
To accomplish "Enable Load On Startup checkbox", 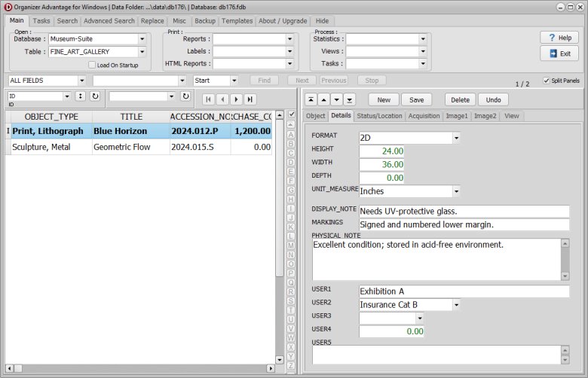I will [x=92, y=66].
